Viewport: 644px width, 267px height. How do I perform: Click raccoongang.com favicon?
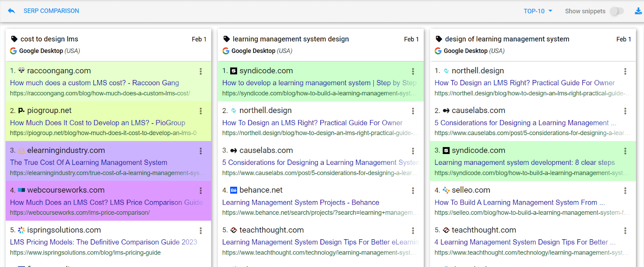point(21,71)
